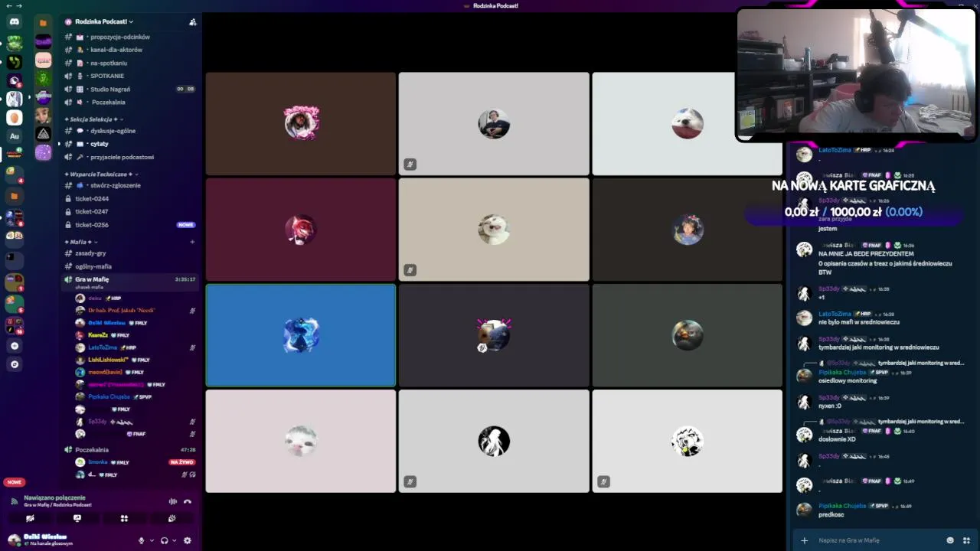Open the activities grid button in voice panel
980x551 pixels.
point(124,518)
